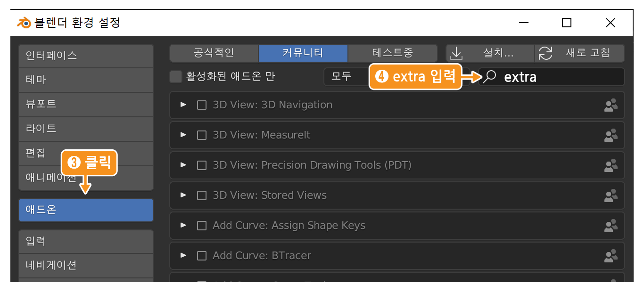Click the 새로 고침 refresh button

[x=580, y=53]
